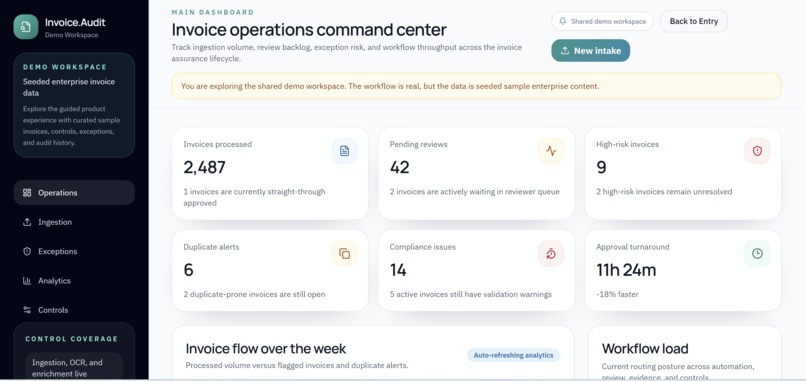
Task: Click the MAIN DASHBOARD label
Action: tap(213, 12)
